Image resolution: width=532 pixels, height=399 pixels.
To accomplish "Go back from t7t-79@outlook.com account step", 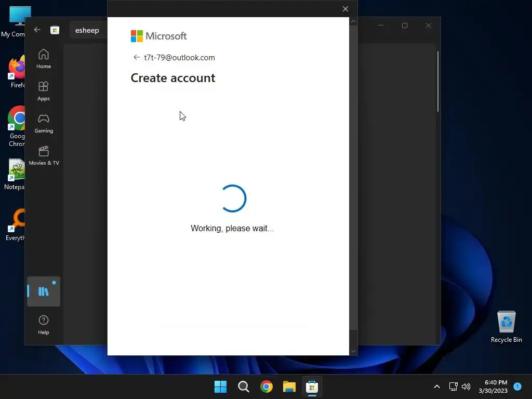I will point(137,57).
